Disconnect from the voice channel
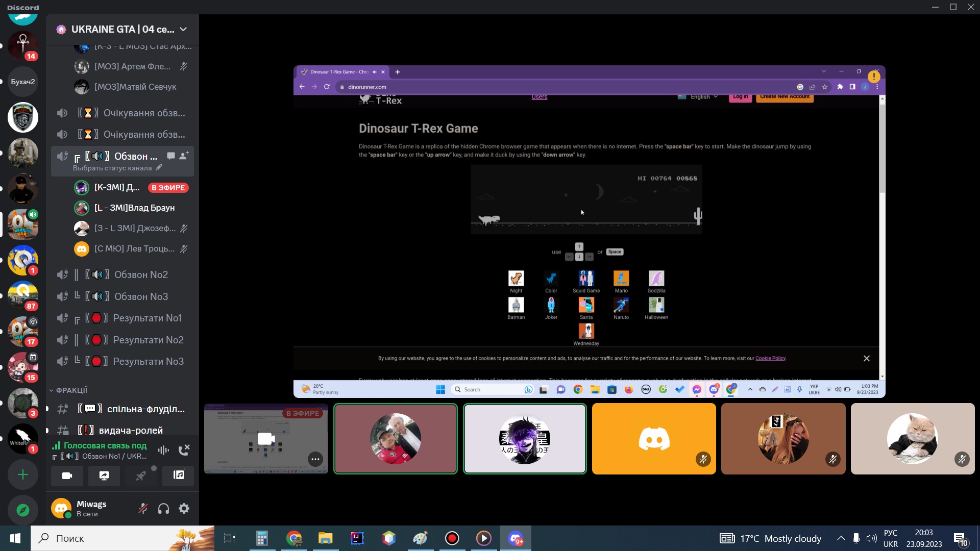Screen dimensions: 980x551 184,449
